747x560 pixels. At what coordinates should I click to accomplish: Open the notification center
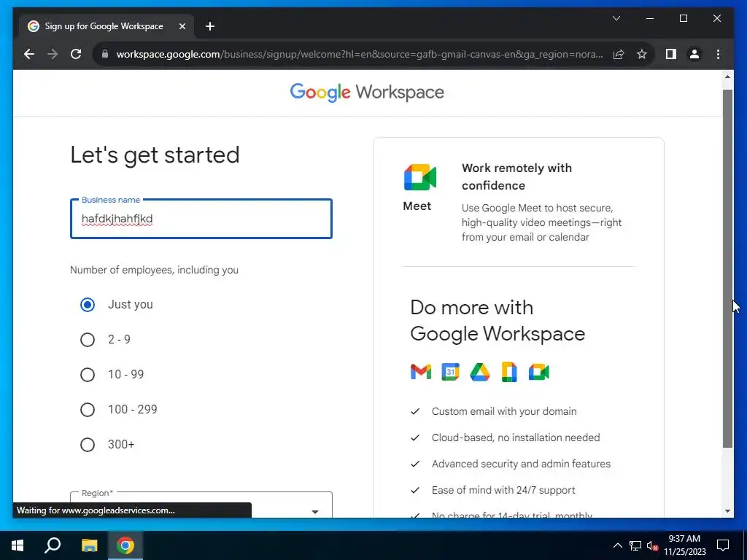pyautogui.click(x=723, y=545)
